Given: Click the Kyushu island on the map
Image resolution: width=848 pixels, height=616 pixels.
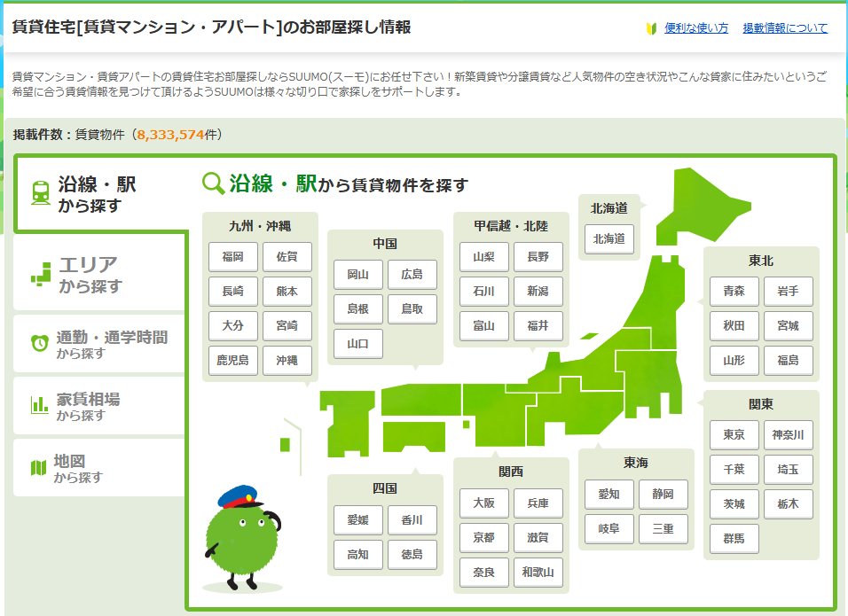Looking at the screenshot, I should 347,423.
